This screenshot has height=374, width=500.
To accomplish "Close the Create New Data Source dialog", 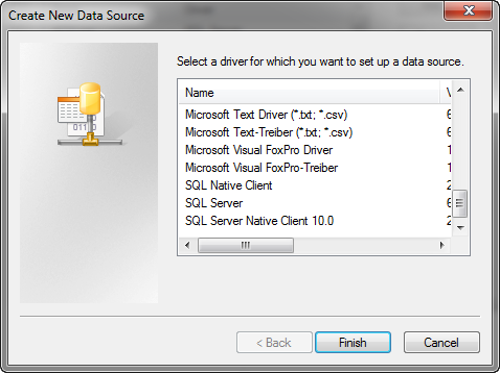I will (x=468, y=11).
